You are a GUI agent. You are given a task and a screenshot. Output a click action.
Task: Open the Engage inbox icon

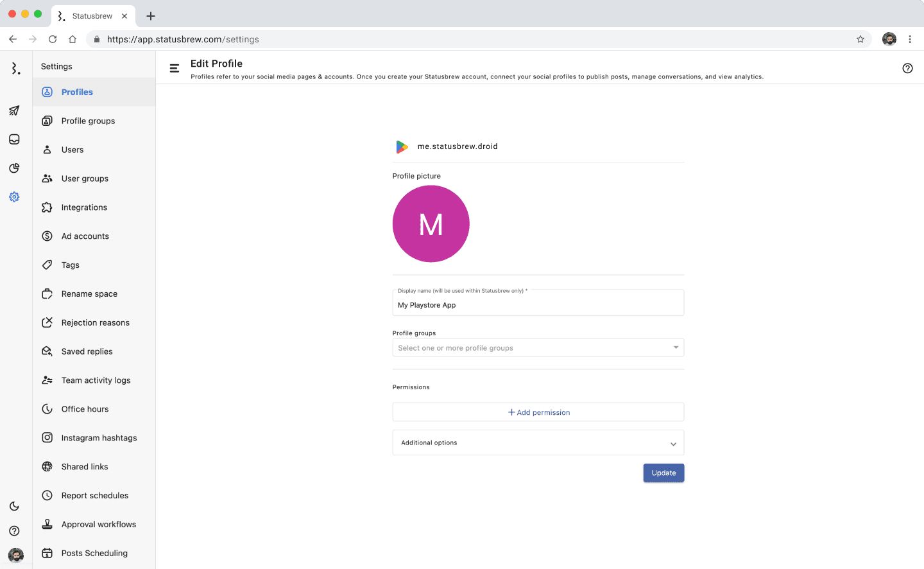pyautogui.click(x=14, y=139)
